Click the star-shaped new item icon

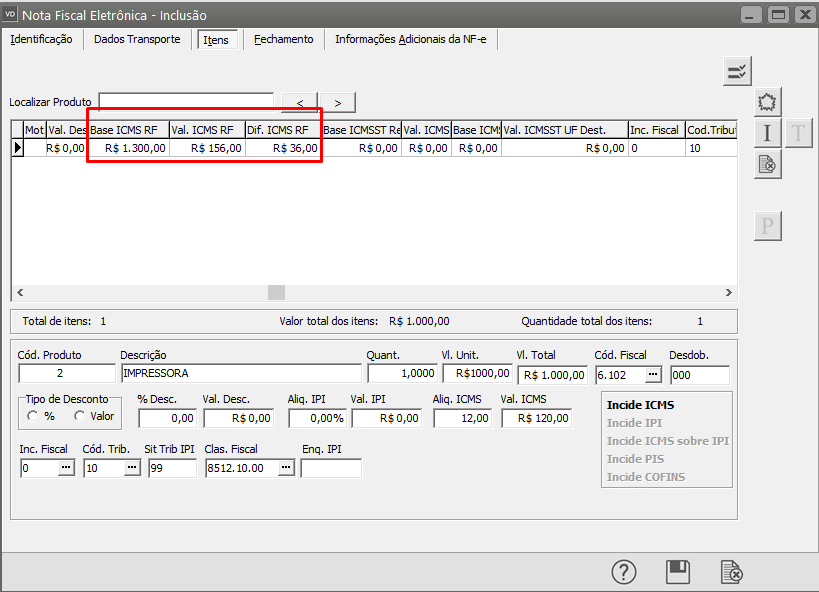click(767, 102)
